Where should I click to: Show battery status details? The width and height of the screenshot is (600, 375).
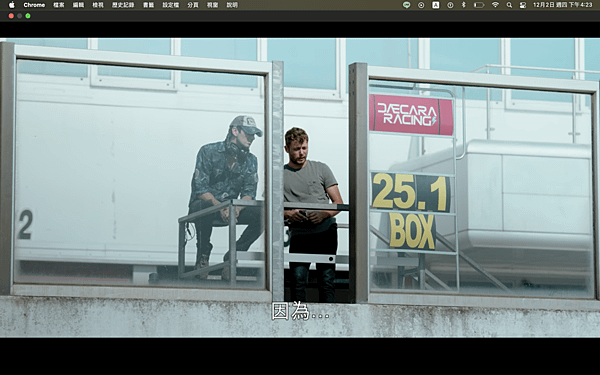click(479, 5)
